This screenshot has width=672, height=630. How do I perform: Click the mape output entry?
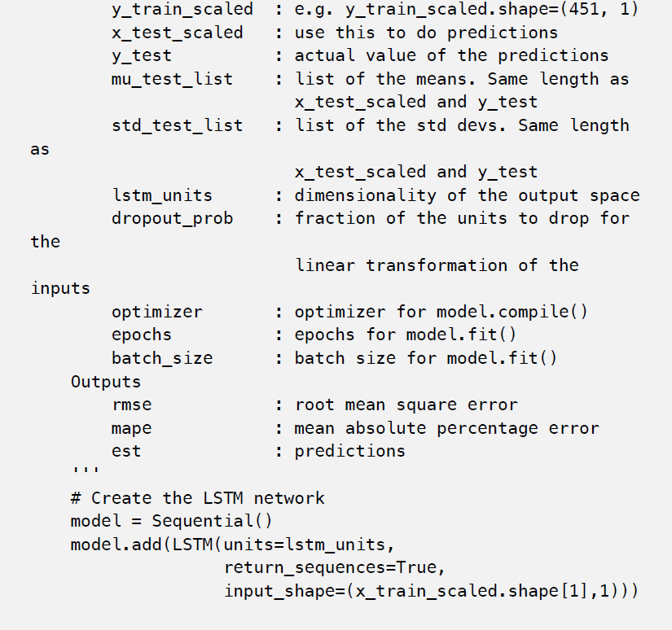point(355,428)
